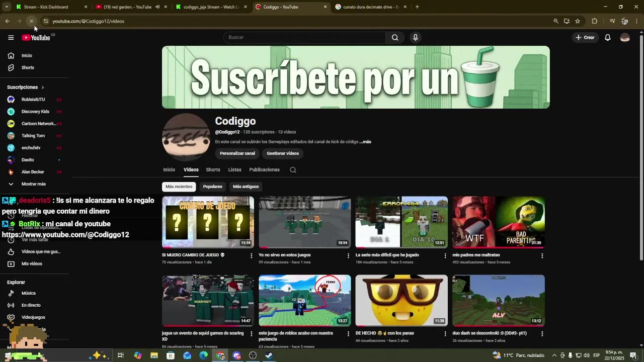Switch to the Publicaciones tab

coord(264,170)
